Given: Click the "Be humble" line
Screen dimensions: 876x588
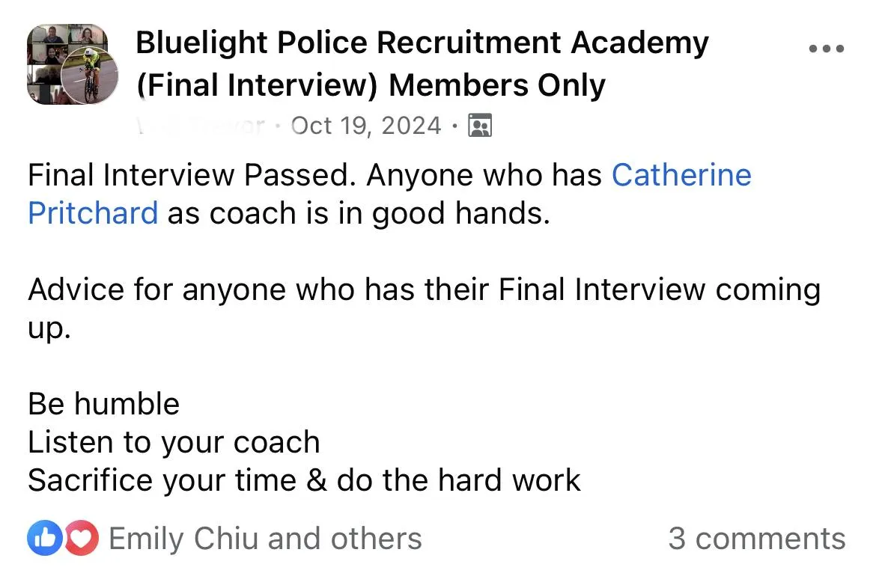Looking at the screenshot, I should click(104, 404).
